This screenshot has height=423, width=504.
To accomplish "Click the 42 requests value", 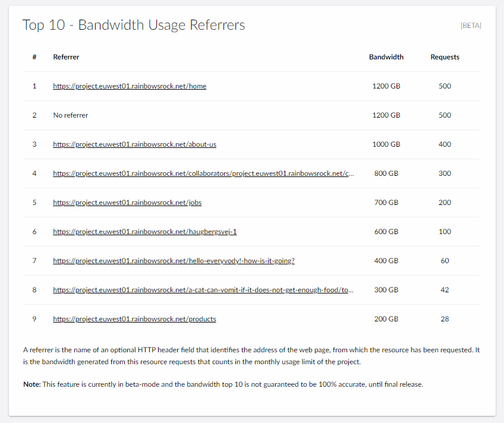I will point(445,290).
